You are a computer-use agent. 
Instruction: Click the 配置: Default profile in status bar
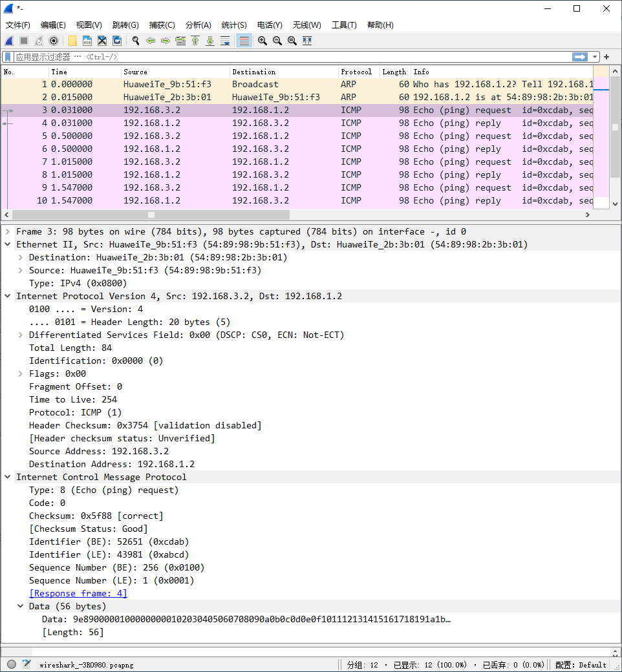[581, 665]
